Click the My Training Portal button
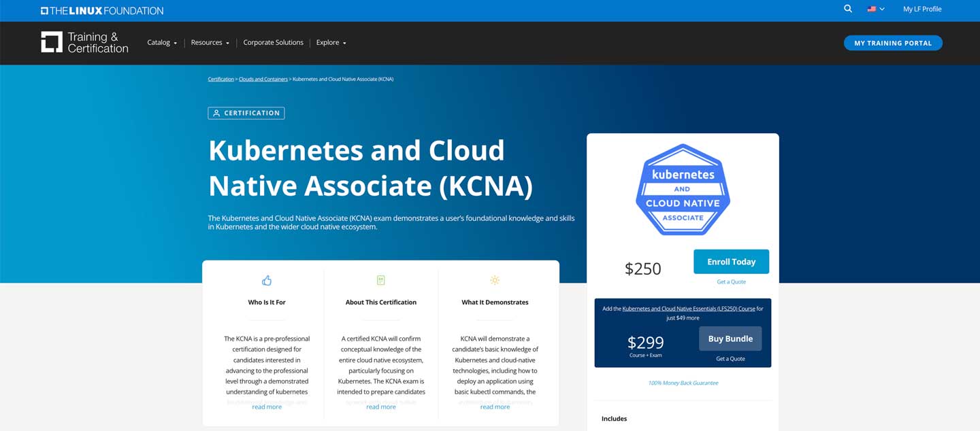The width and height of the screenshot is (980, 431). pos(893,43)
